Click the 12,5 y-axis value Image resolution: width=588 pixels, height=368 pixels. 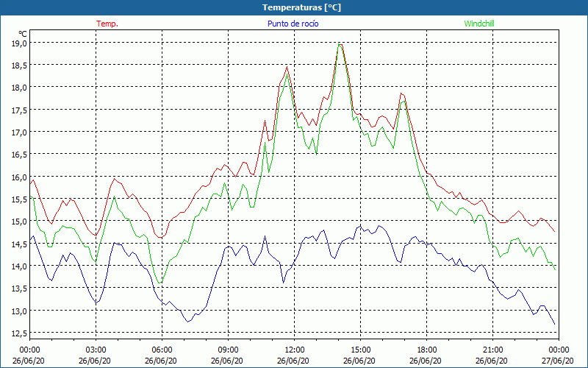20,333
